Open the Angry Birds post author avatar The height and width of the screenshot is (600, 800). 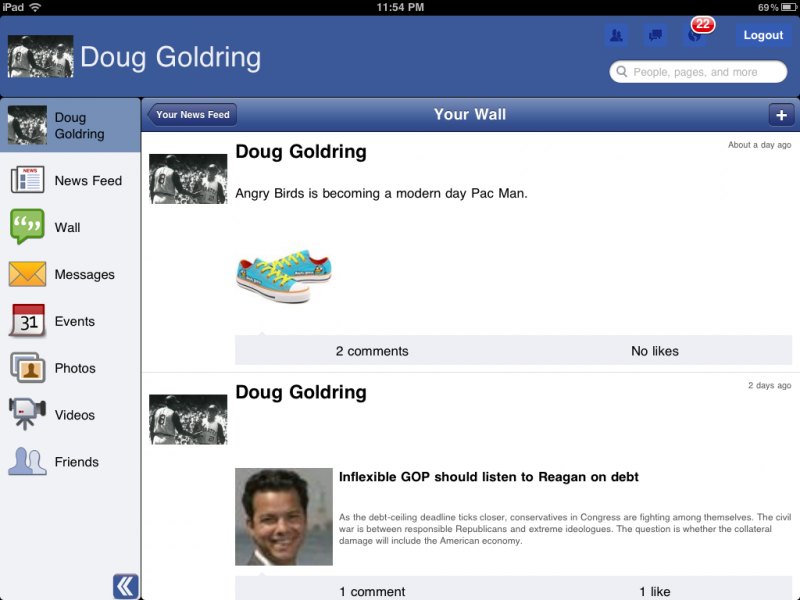(x=188, y=179)
